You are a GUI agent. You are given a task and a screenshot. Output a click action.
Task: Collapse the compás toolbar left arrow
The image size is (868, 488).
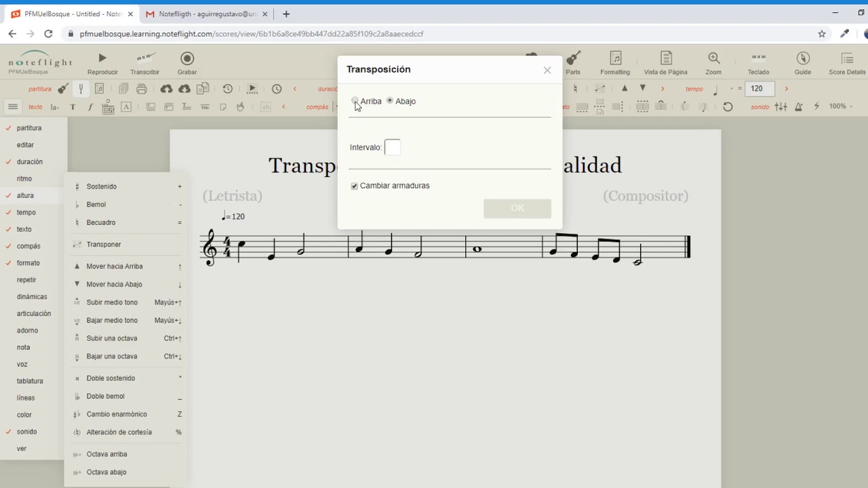coord(283,106)
